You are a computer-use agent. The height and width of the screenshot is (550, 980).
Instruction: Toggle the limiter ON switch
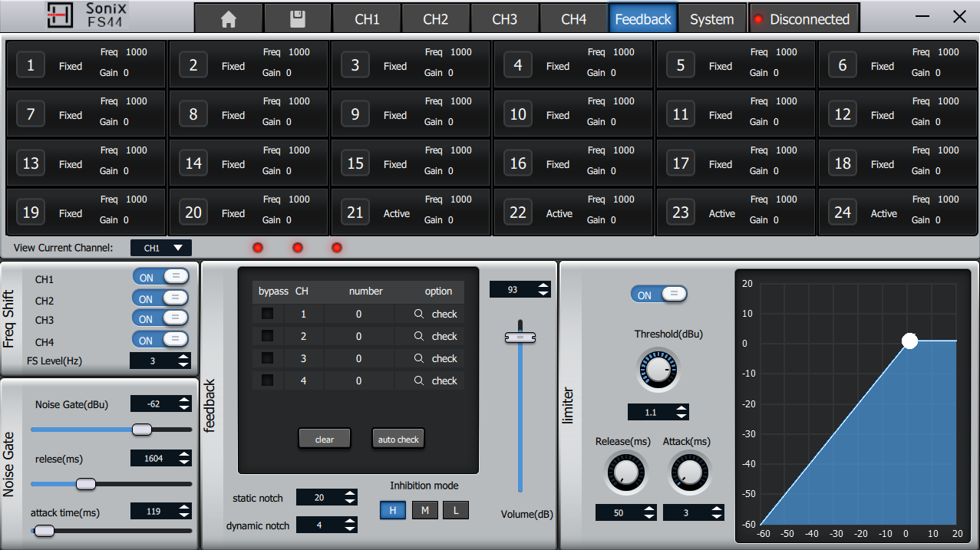[658, 295]
